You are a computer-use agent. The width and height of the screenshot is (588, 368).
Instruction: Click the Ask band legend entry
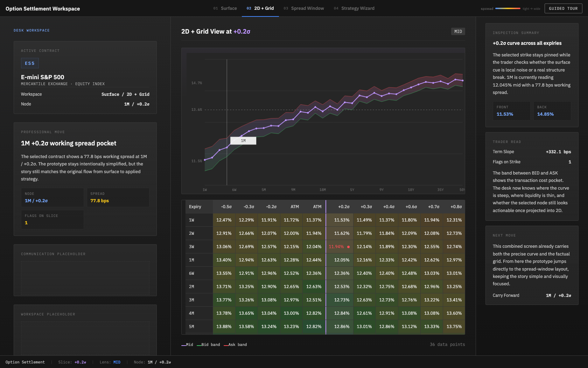[235, 345]
